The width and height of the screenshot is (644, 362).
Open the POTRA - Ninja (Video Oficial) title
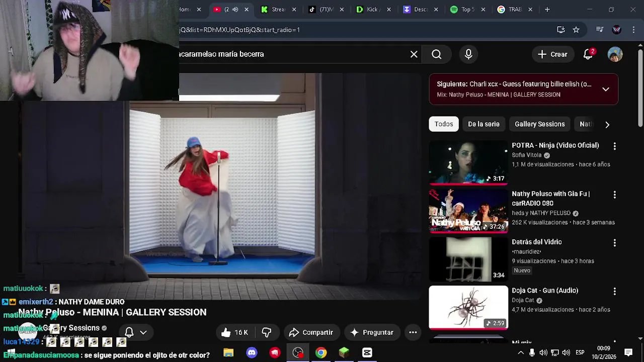[555, 145]
